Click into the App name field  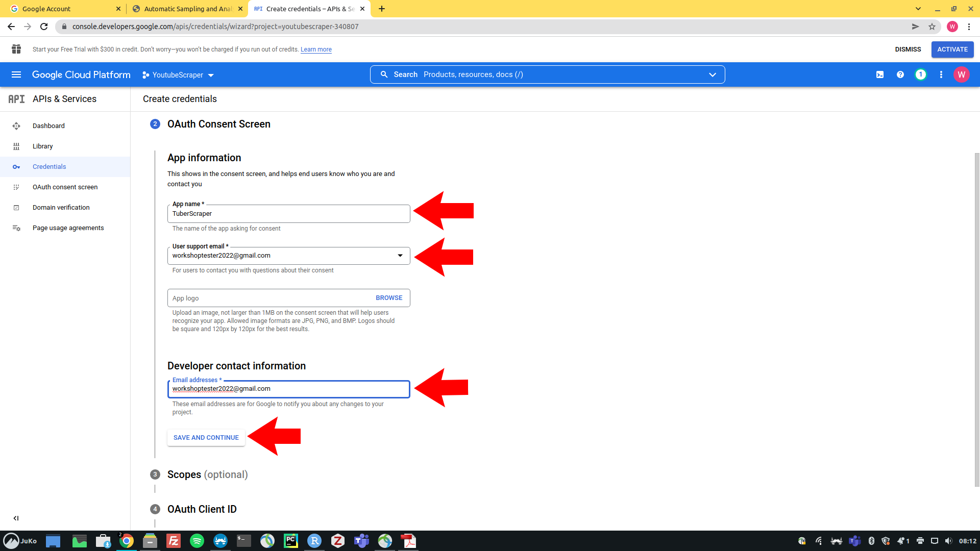click(x=288, y=214)
